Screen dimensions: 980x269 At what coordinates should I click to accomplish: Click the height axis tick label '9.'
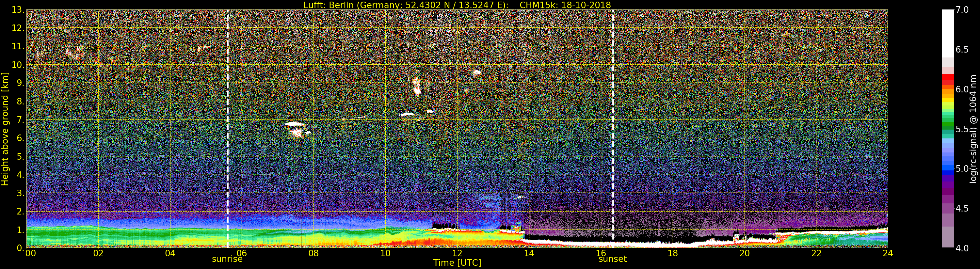coord(20,83)
